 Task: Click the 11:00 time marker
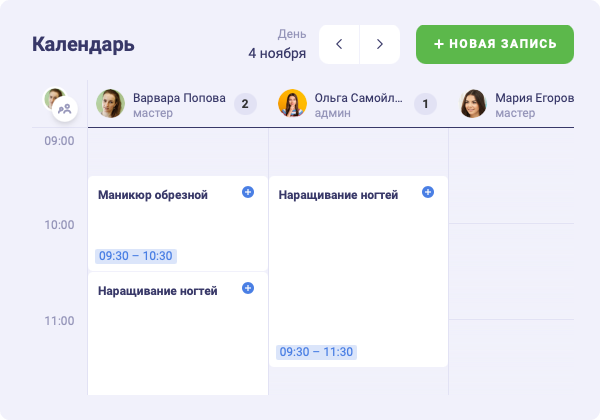59,321
